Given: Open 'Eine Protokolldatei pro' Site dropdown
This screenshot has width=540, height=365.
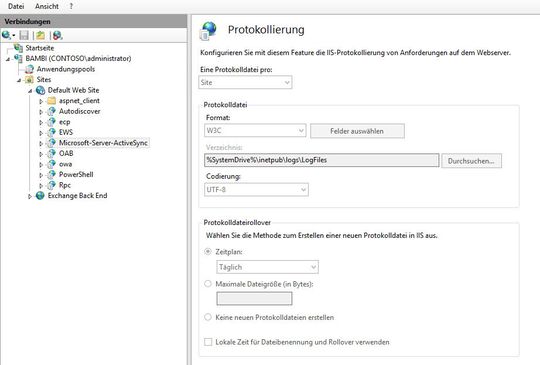Looking at the screenshot, I should (245, 82).
